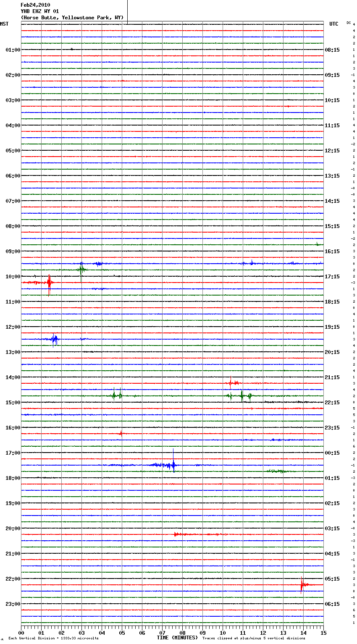Click the 16:15 UTC label
Viewport: 357px width, 644px height.
coord(332,251)
